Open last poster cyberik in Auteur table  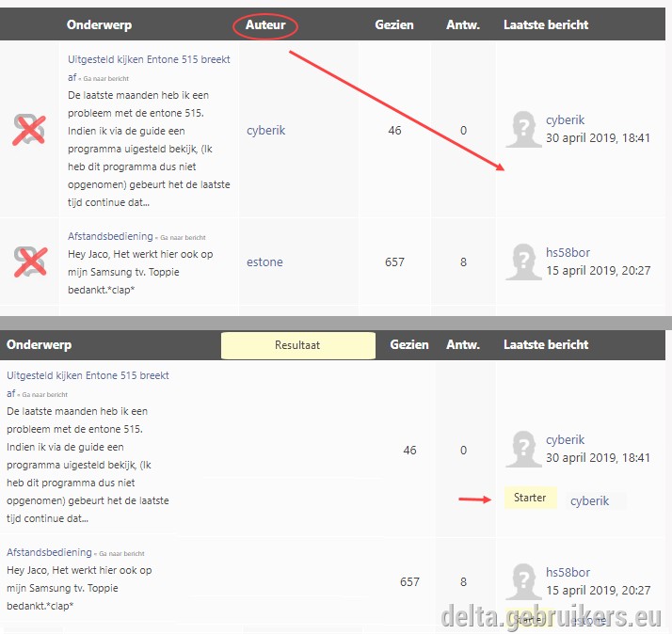coord(565,120)
